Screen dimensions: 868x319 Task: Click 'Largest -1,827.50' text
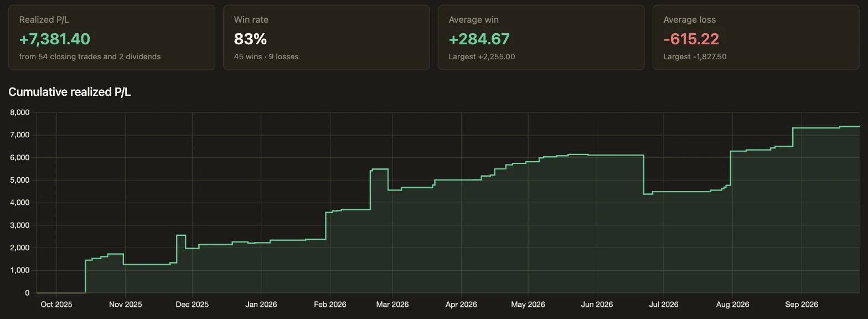[695, 56]
